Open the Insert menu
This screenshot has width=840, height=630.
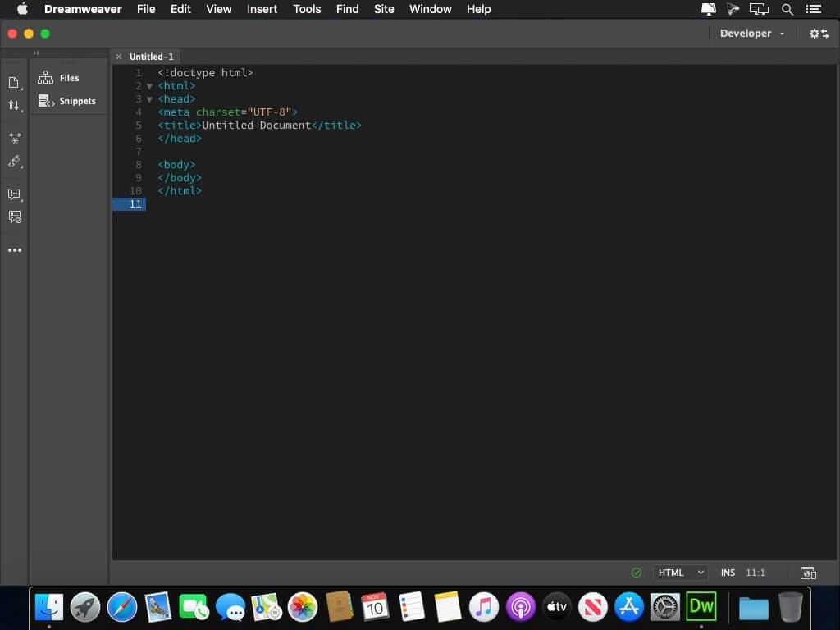tap(262, 9)
